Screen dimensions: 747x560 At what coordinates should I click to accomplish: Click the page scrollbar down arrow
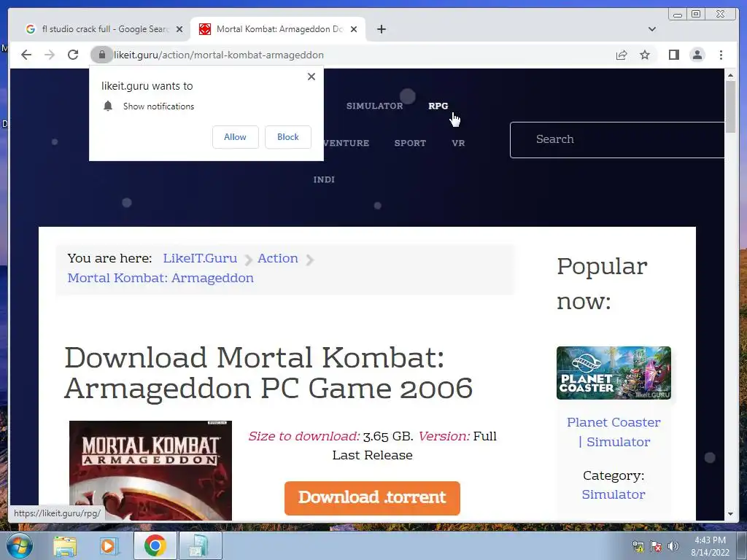pyautogui.click(x=730, y=514)
